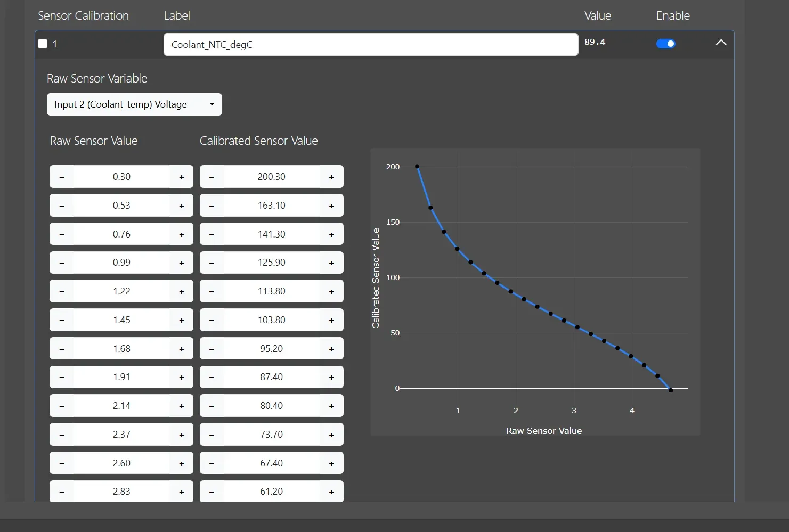The image size is (789, 532).
Task: Decrease calibrated value 87.40
Action: [x=212, y=377]
